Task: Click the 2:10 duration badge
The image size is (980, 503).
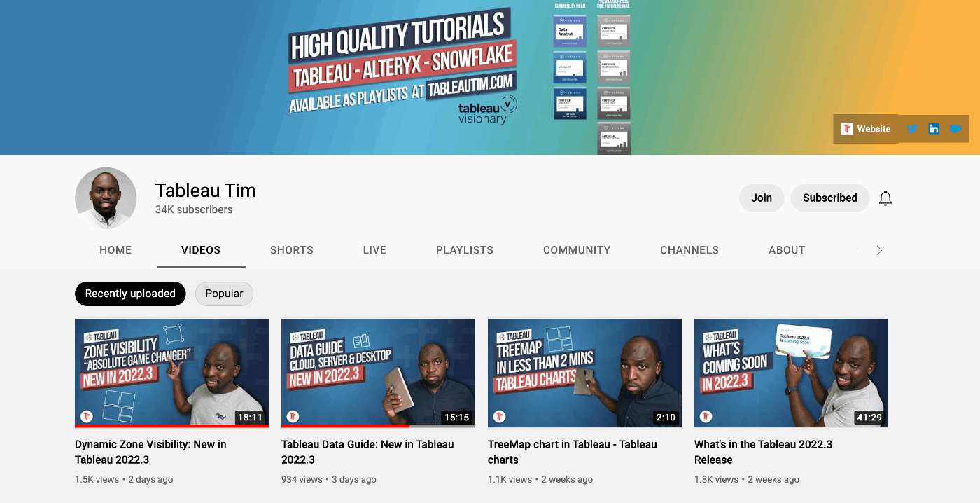Action: tap(666, 417)
